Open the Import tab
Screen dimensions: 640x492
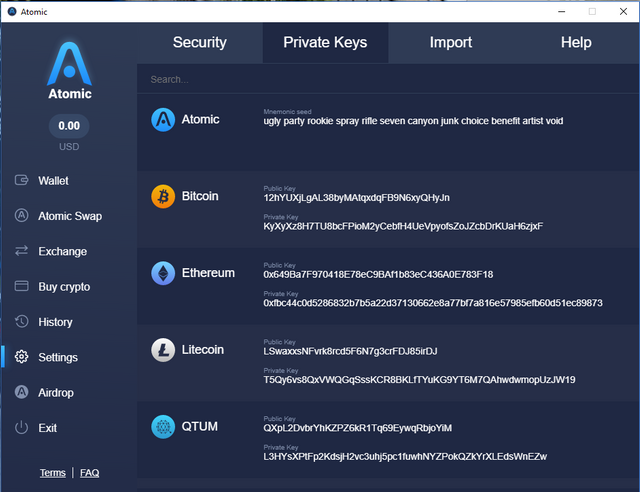pyautogui.click(x=451, y=42)
